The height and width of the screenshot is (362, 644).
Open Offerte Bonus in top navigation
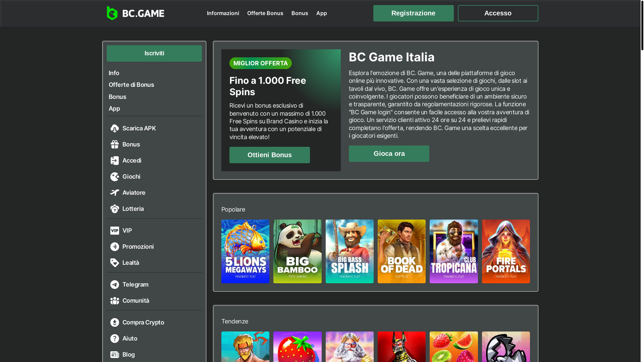265,13
